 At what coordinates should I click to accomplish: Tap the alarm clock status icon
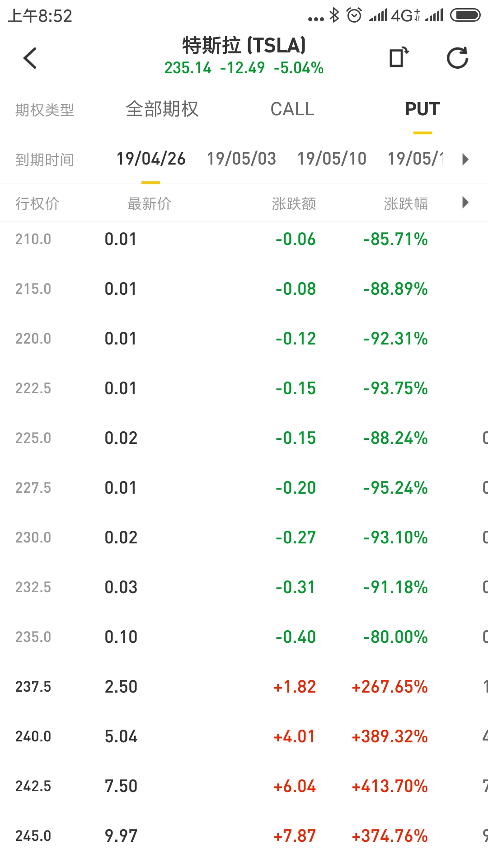pyautogui.click(x=354, y=15)
